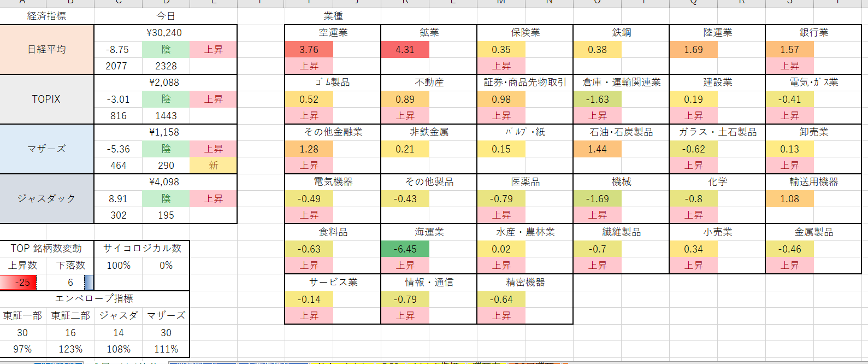
Task: Click the 1.57 value under 銀行業
Action: point(789,50)
